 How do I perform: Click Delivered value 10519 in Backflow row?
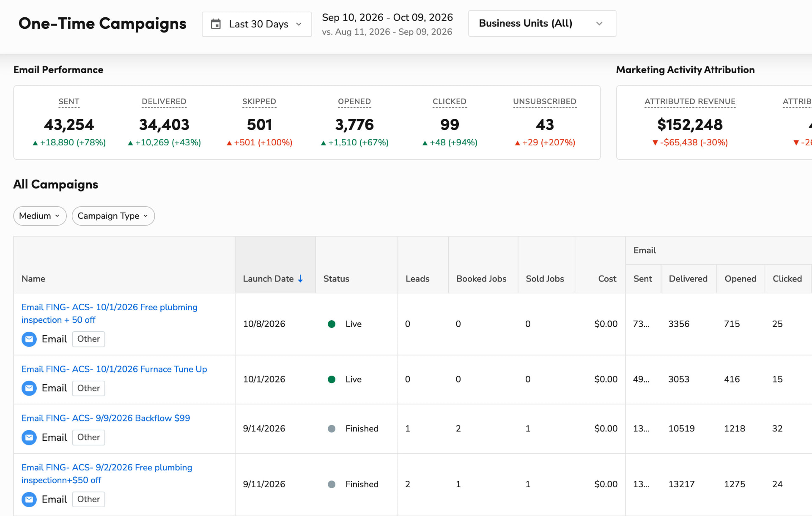681,429
